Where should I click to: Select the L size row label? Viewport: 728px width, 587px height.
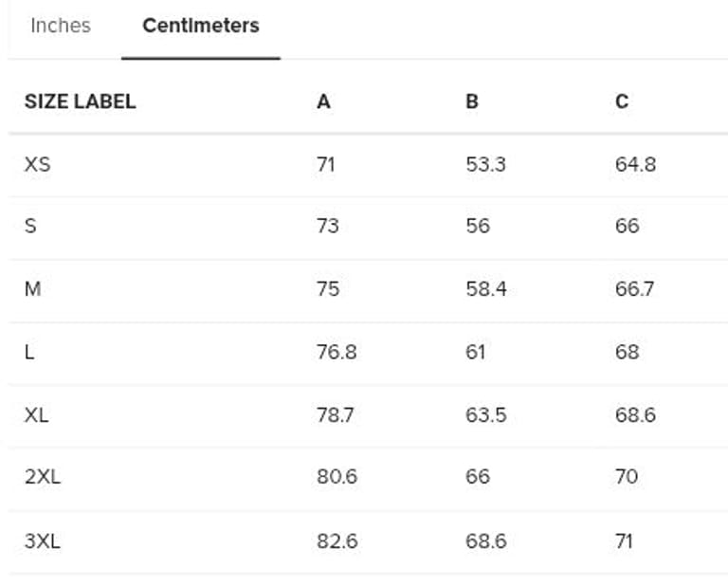[29, 352]
